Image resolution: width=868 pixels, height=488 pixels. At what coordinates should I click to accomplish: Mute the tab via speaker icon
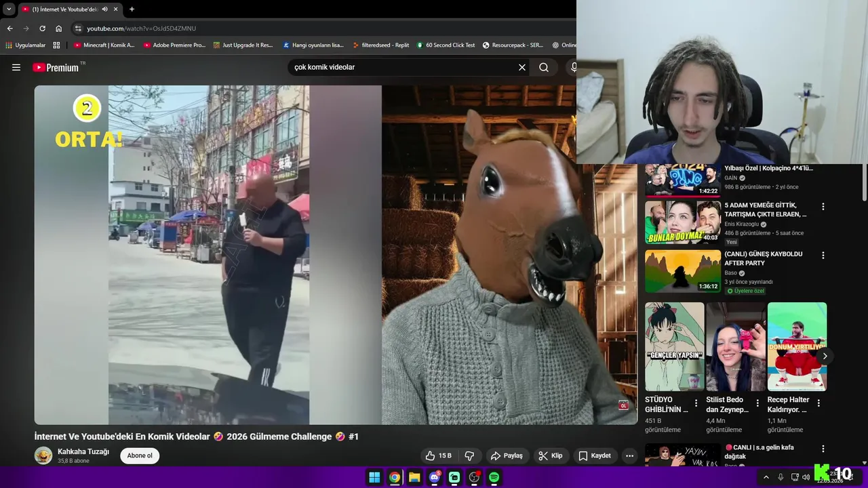(104, 9)
